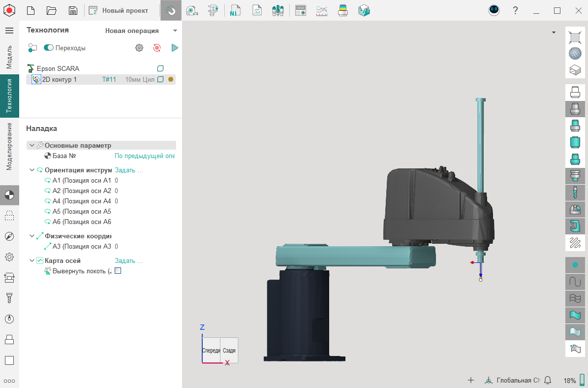
Task: Select the 2D контур 1 operation
Action: 59,79
